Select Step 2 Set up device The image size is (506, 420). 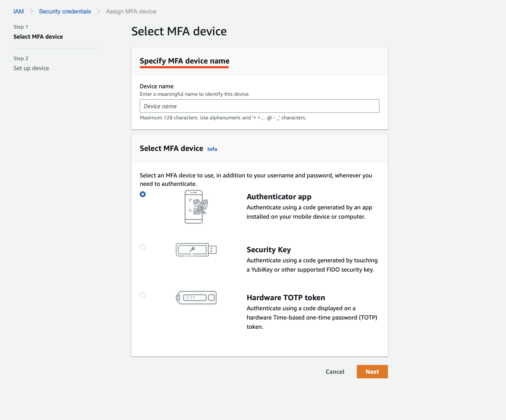coord(31,68)
